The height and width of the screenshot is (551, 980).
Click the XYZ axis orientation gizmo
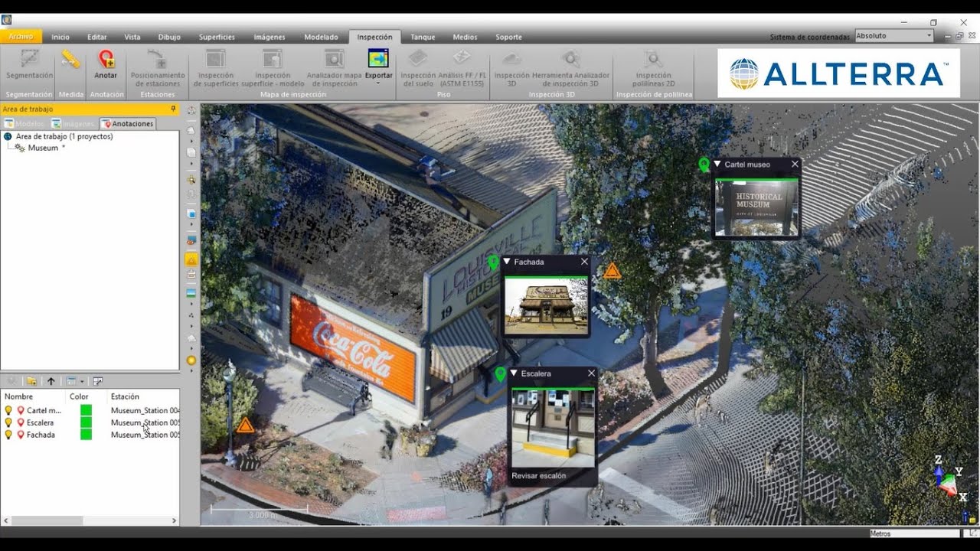pyautogui.click(x=949, y=478)
